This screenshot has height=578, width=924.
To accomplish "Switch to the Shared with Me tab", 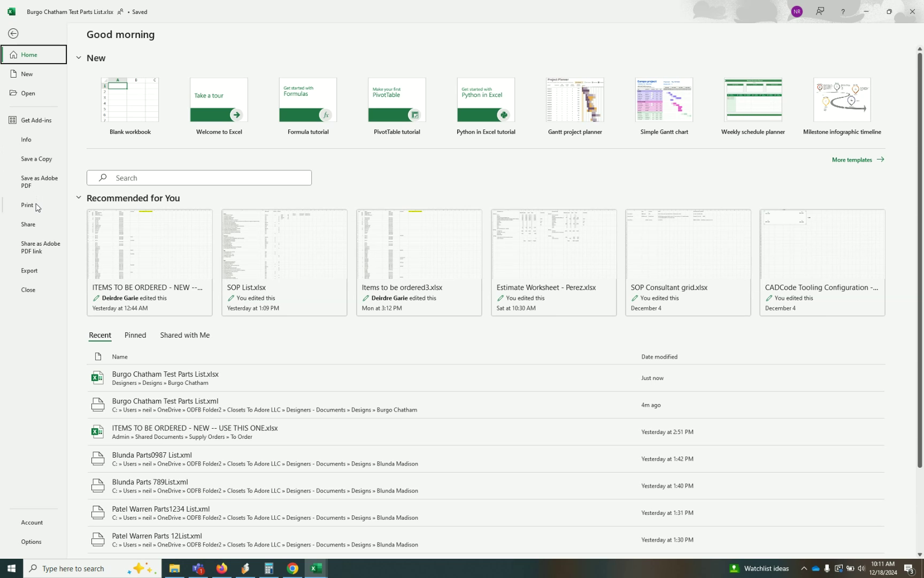I will click(x=185, y=336).
